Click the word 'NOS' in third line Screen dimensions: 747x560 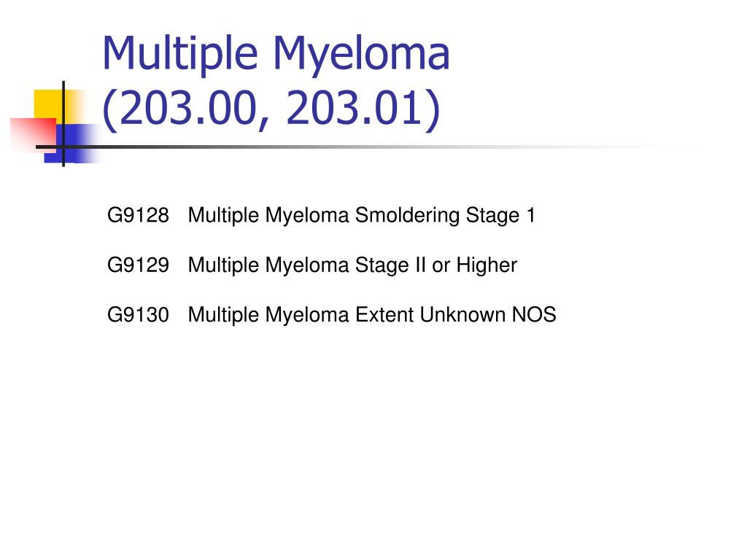point(534,315)
